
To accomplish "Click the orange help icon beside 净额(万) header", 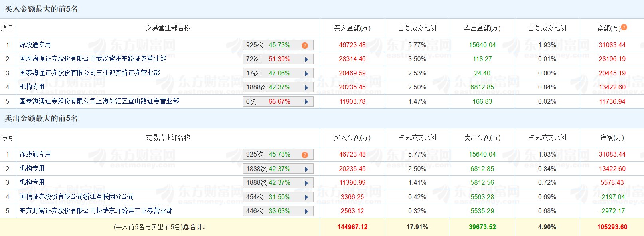I will [x=624, y=27].
